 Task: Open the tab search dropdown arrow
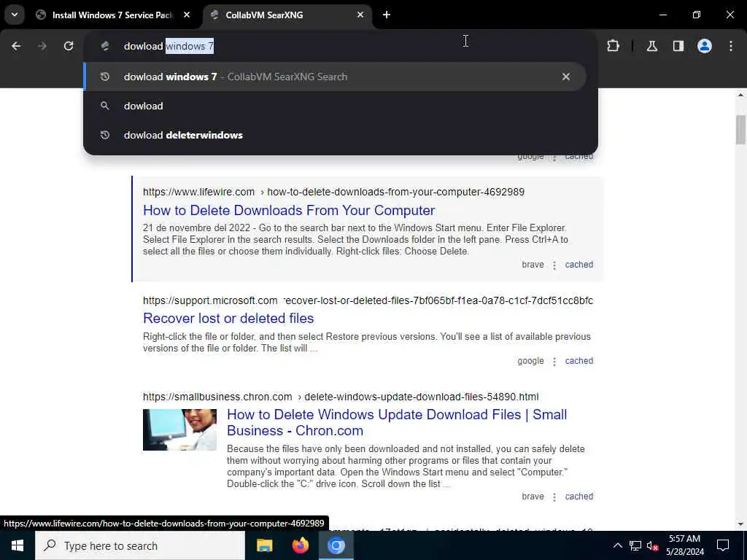coord(15,15)
